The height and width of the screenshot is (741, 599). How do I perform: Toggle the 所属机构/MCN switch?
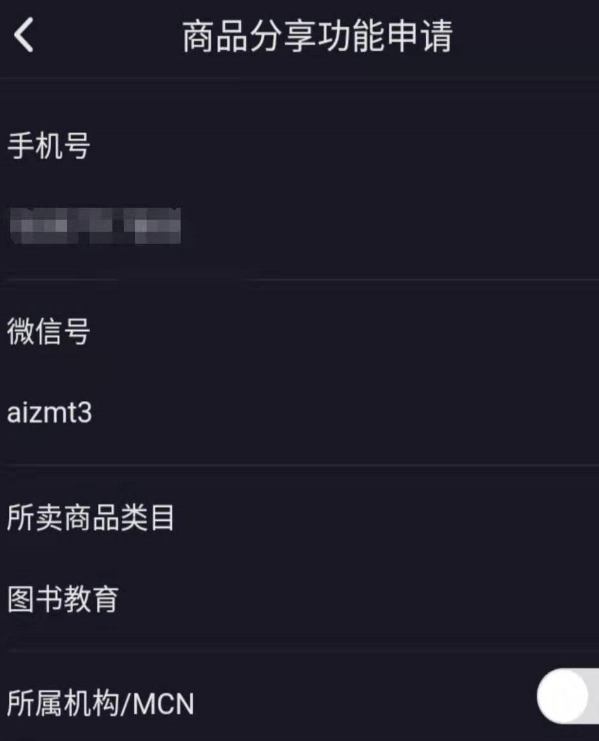[x=568, y=696]
